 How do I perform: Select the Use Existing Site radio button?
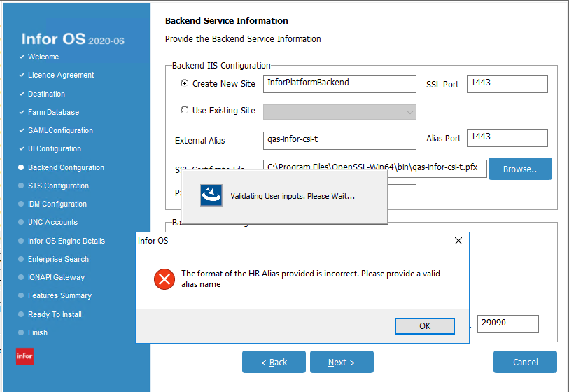click(x=184, y=110)
